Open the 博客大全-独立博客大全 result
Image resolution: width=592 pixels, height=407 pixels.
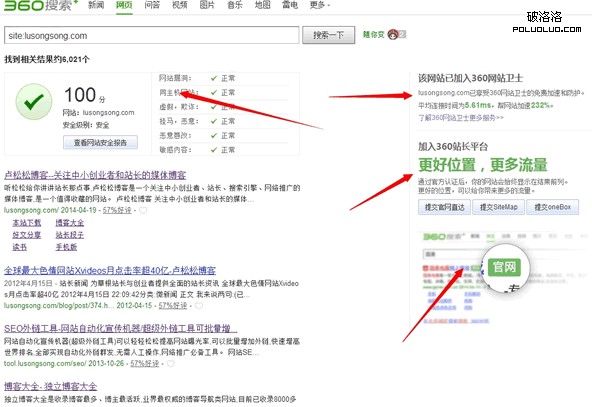tap(51, 386)
